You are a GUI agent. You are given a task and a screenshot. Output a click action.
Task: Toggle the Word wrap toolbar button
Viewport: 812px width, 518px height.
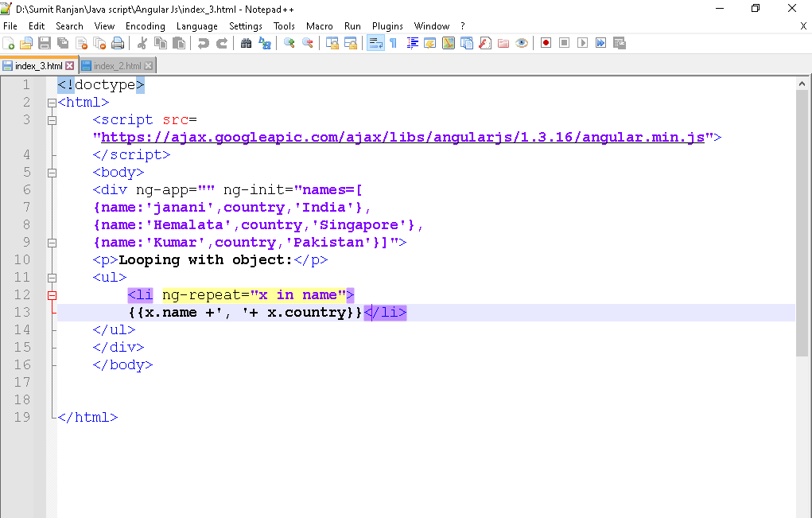pos(375,43)
